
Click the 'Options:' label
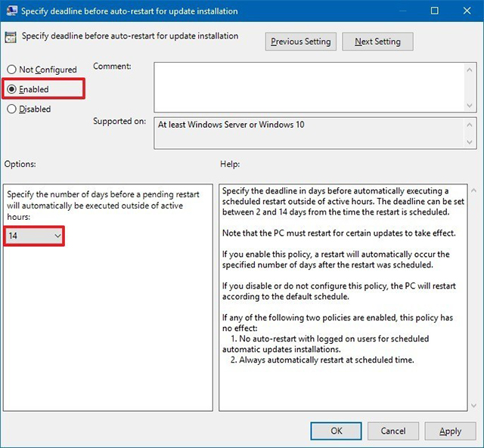pyautogui.click(x=20, y=164)
